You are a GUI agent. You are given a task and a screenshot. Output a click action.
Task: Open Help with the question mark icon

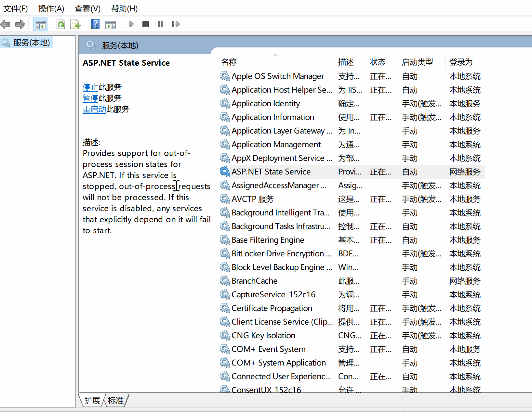coord(95,24)
